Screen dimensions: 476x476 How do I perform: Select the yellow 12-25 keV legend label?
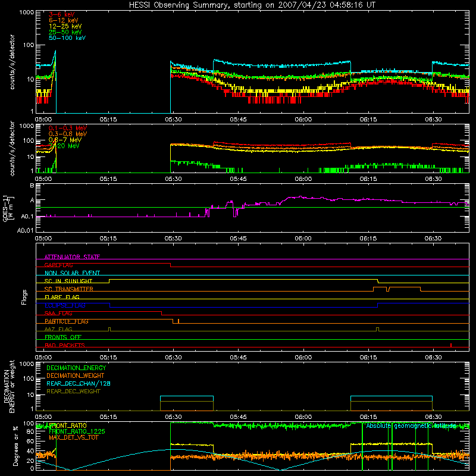click(x=65, y=26)
